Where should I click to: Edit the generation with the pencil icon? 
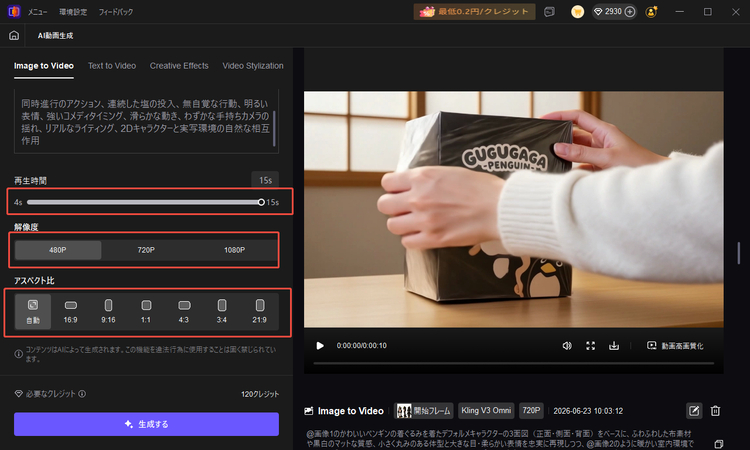(x=694, y=411)
